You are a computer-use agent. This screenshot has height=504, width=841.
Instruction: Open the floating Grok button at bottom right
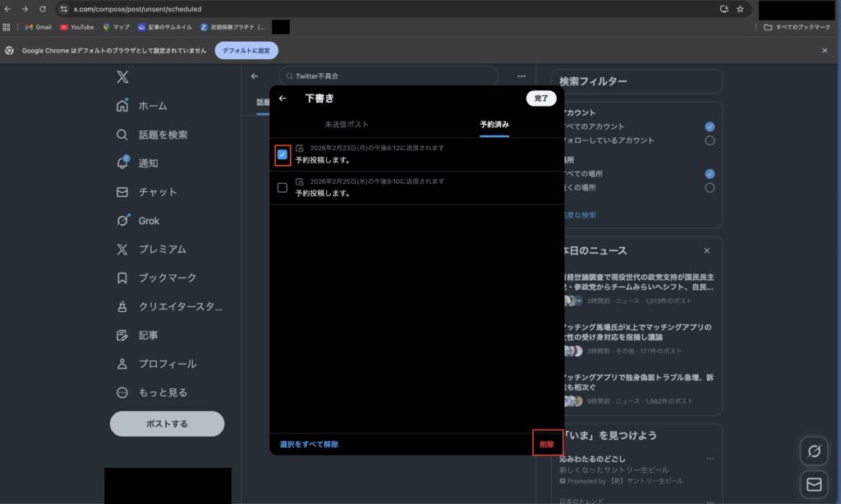pyautogui.click(x=813, y=451)
